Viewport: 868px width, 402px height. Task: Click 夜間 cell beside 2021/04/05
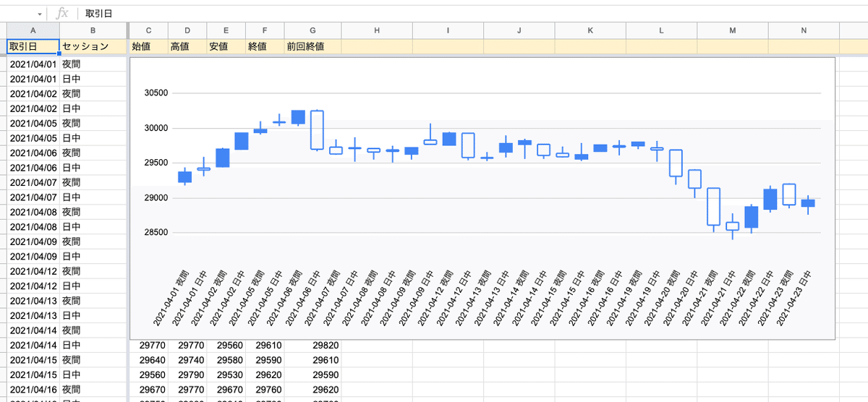[93, 124]
